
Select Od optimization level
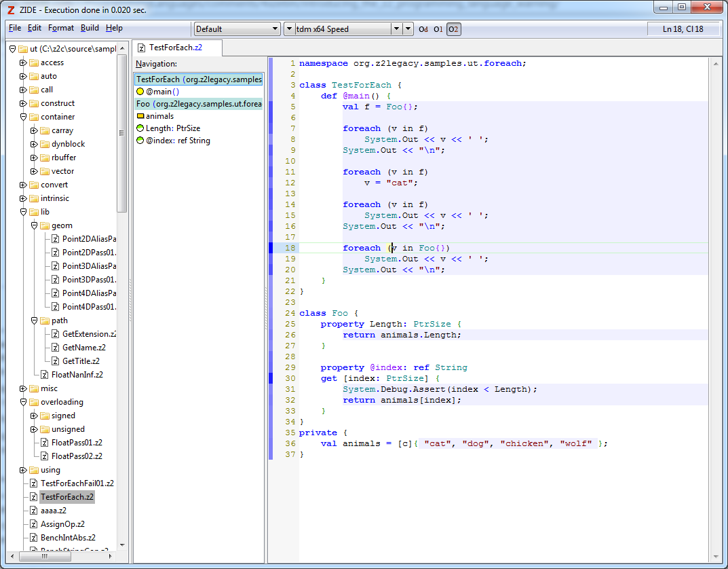tap(423, 29)
